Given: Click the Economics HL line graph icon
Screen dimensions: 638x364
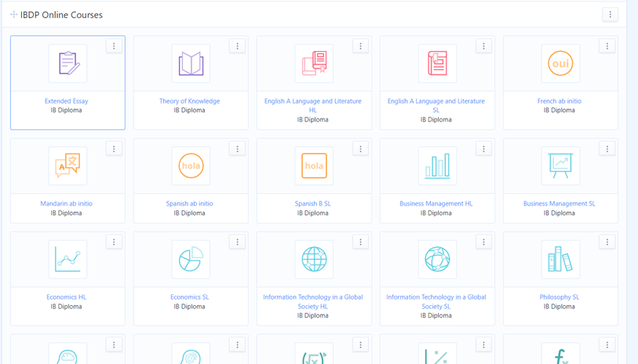Looking at the screenshot, I should coord(67,260).
